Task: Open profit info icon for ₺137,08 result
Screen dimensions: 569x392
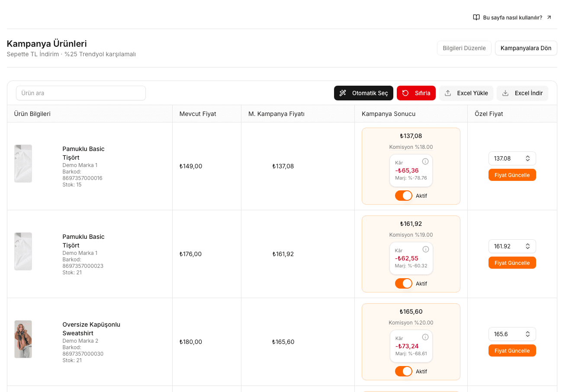Action: point(425,161)
